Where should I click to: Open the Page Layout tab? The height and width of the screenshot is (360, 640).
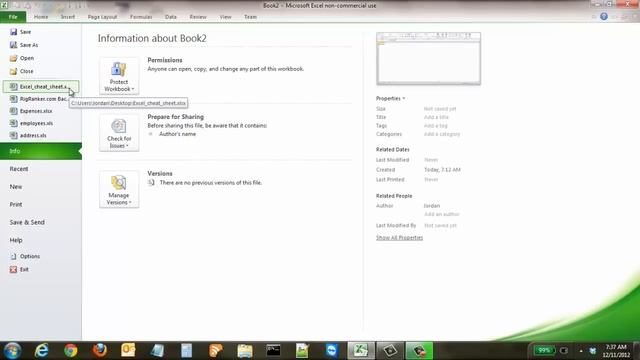pos(102,17)
